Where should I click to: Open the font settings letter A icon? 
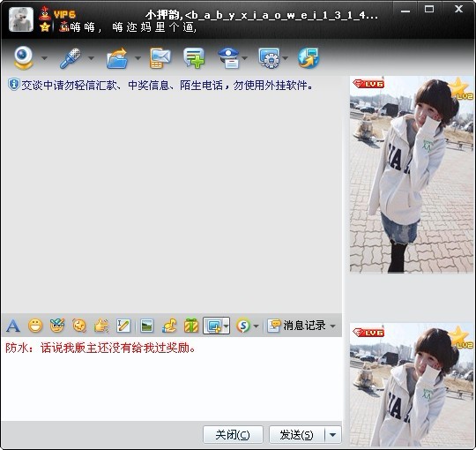[x=13, y=326]
